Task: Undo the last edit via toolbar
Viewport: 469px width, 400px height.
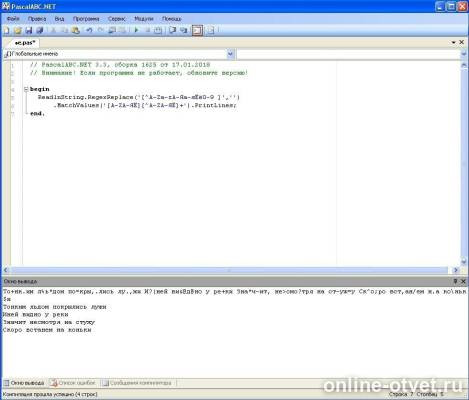Action: click(89, 31)
